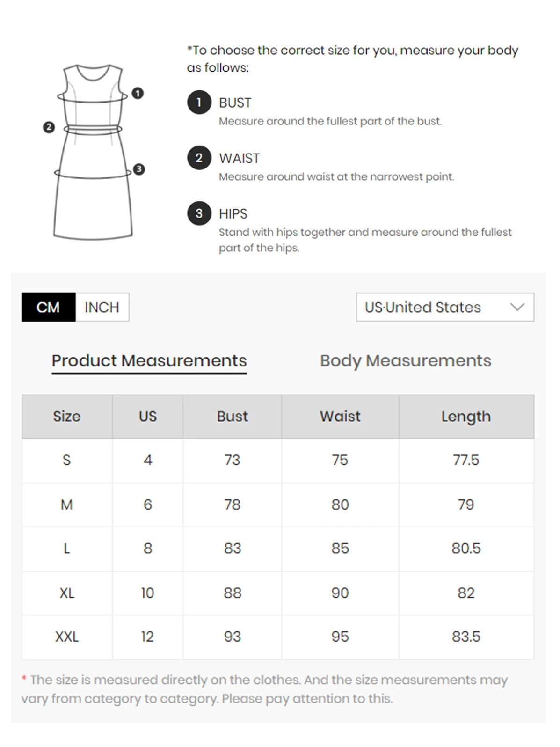The width and height of the screenshot is (560, 747).
Task: Click the number 3 Hips circle icon
Action: point(199,213)
